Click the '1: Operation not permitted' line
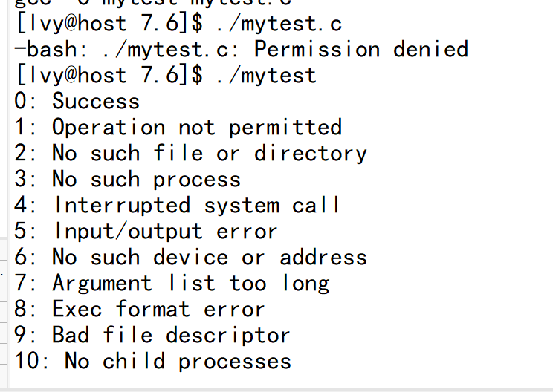Screen dimensions: 553x392 [x=178, y=127]
